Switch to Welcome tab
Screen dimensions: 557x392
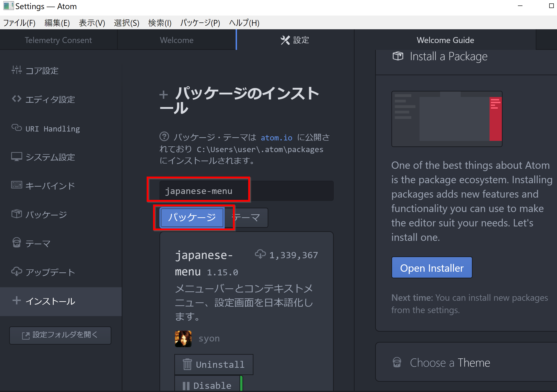coord(177,40)
